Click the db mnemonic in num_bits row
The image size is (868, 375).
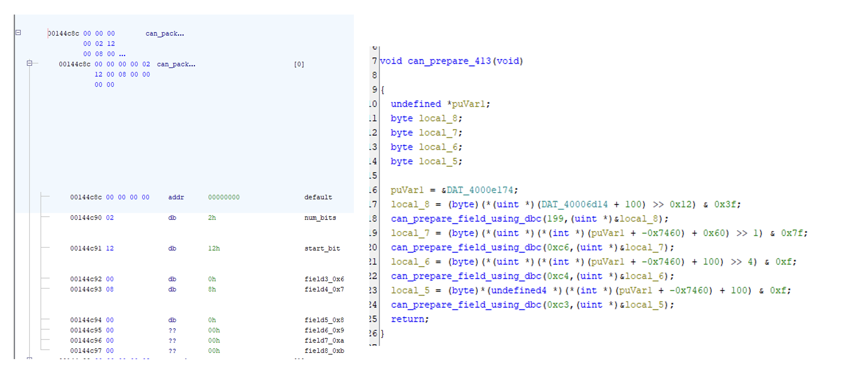pos(172,218)
